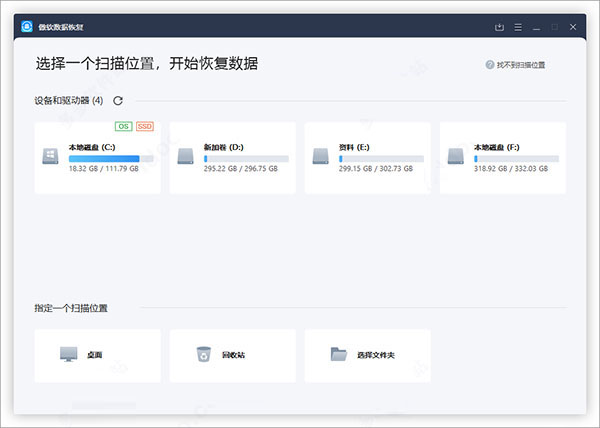
Task: Click the 回收站 recycle bin icon
Action: [203, 354]
